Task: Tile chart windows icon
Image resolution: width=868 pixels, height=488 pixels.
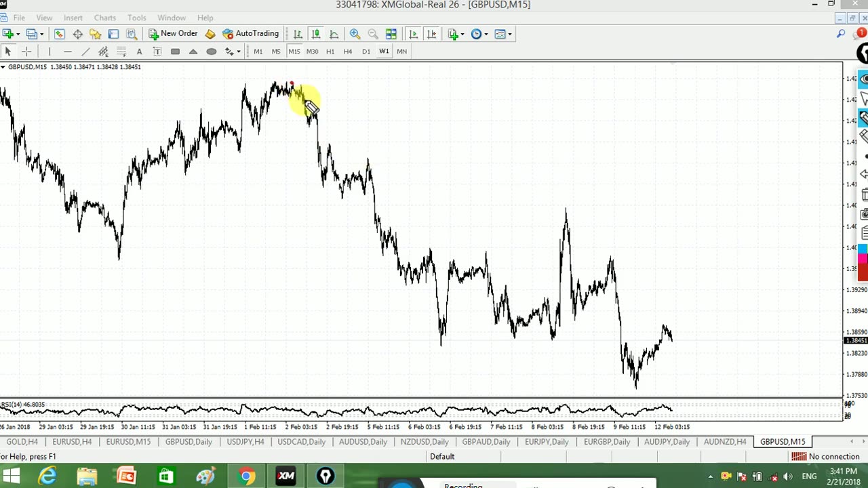Action: pos(391,34)
